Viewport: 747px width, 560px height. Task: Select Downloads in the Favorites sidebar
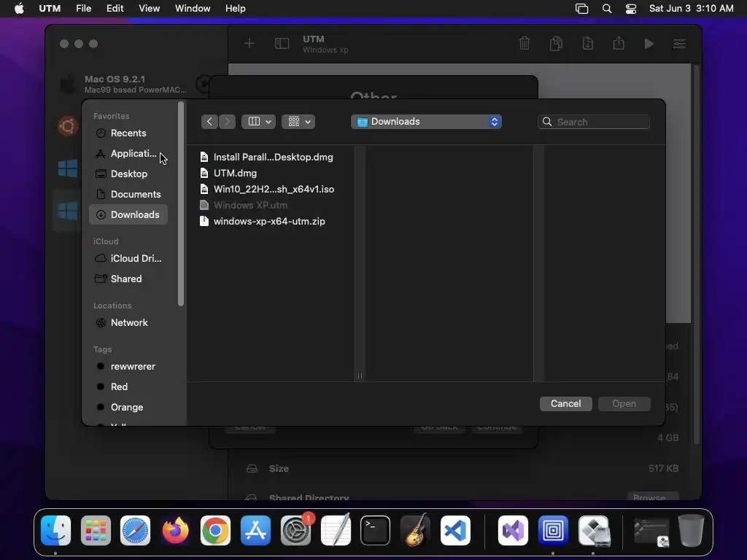coord(128,215)
